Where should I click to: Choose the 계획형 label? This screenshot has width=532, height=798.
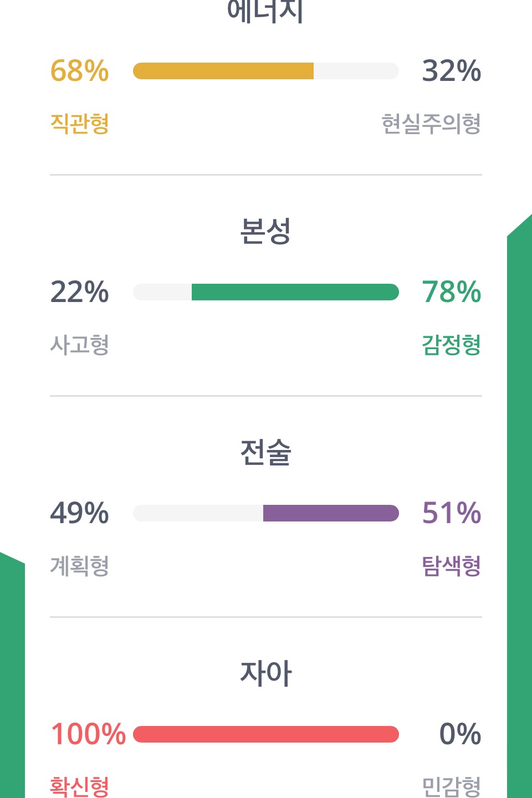tap(79, 566)
